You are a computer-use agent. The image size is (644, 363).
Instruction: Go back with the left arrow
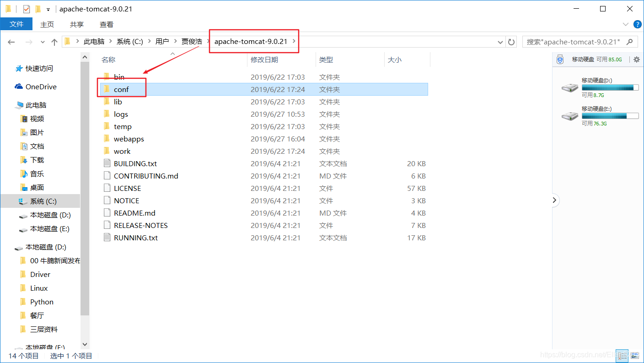(12, 42)
